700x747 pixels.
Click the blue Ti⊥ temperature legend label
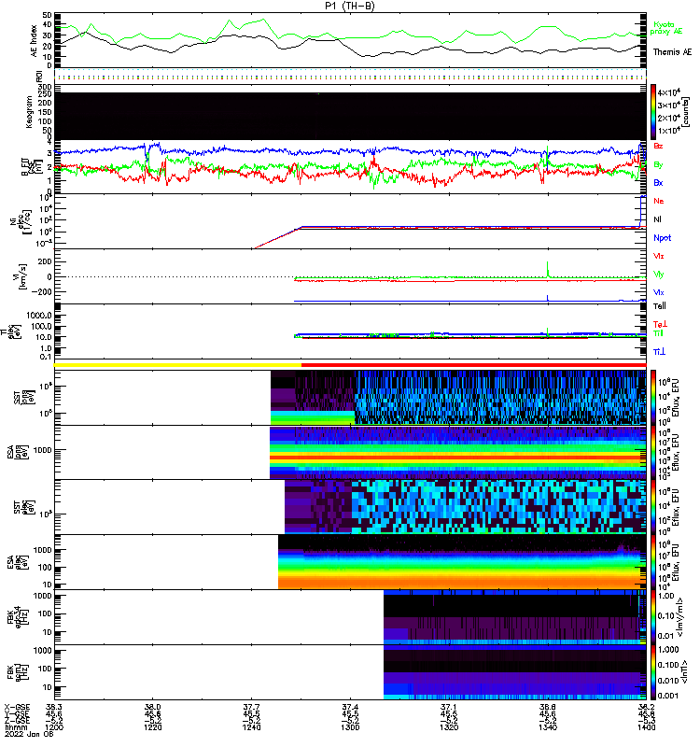click(659, 351)
